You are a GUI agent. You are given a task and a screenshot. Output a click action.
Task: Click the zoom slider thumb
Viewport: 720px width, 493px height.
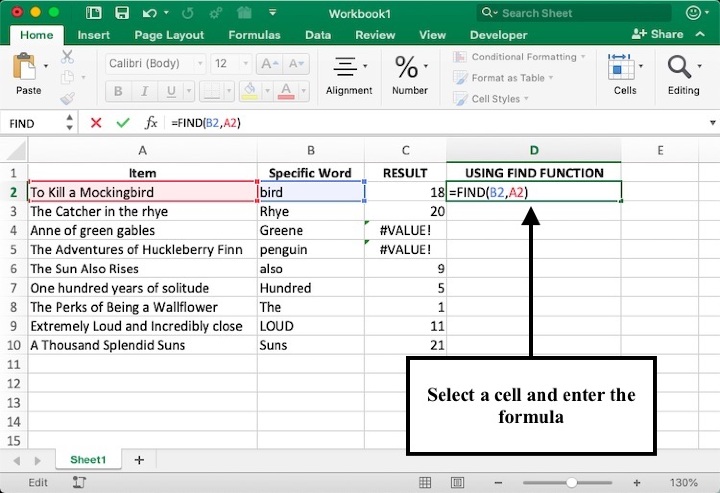click(x=571, y=482)
